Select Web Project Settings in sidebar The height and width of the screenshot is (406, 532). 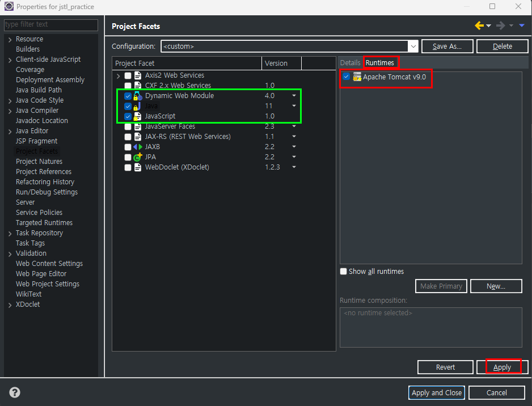point(48,284)
